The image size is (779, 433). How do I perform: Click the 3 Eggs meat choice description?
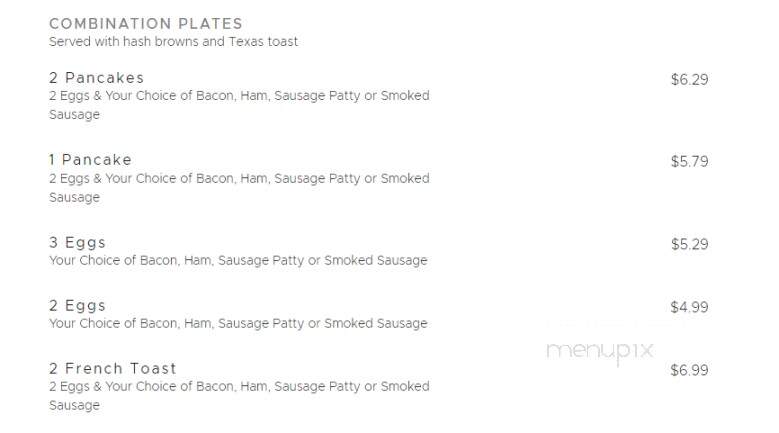[x=238, y=261]
